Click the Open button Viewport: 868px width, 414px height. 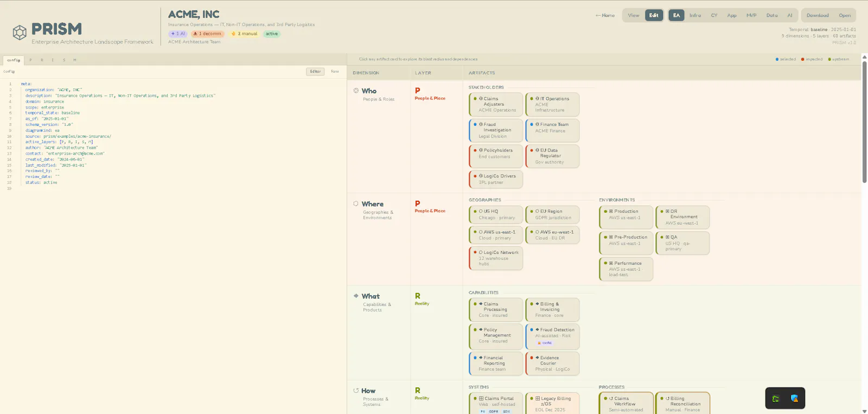845,15
